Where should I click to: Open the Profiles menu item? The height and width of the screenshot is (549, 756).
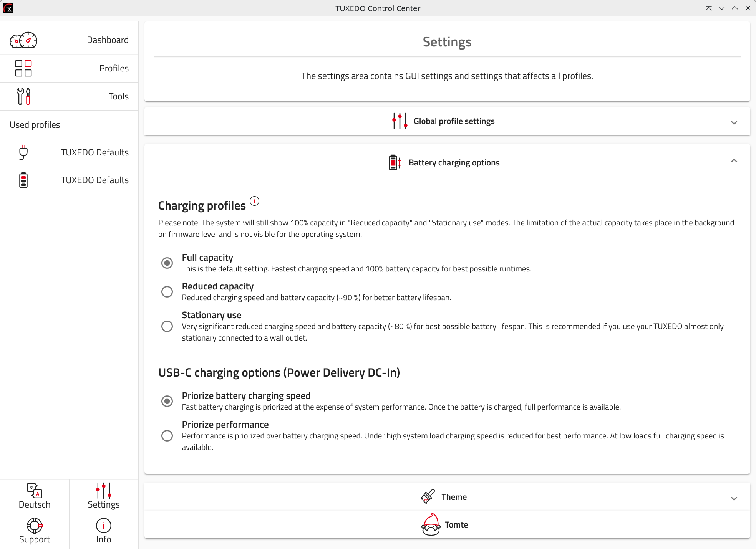click(69, 68)
